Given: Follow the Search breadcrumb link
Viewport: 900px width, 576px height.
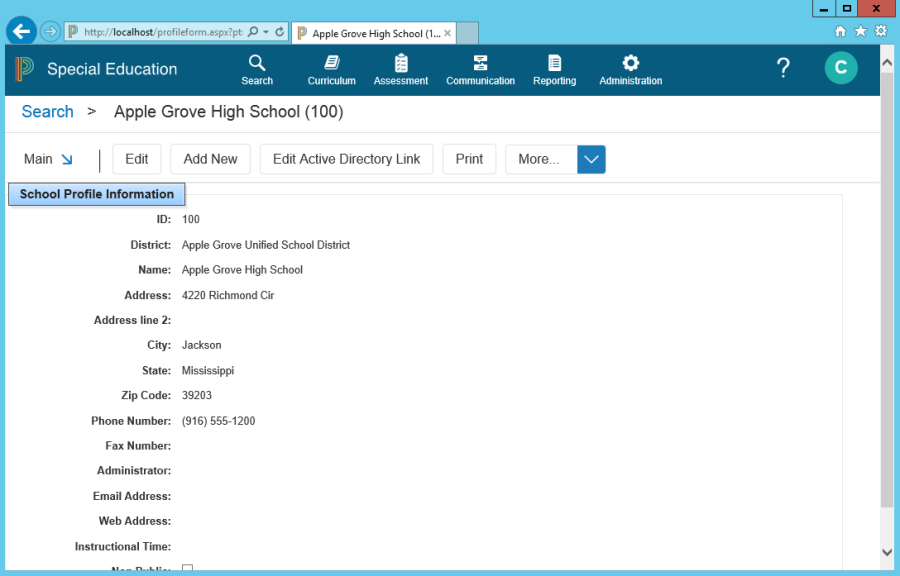Looking at the screenshot, I should pos(47,112).
